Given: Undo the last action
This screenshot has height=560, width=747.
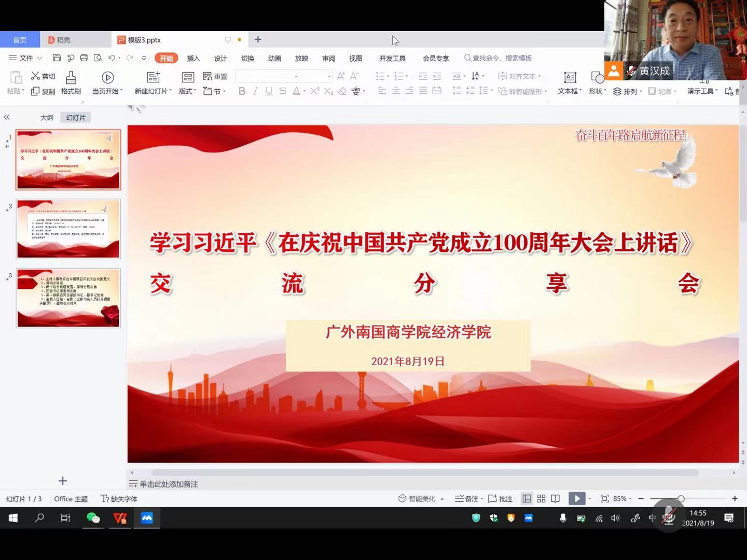Looking at the screenshot, I should (x=112, y=58).
